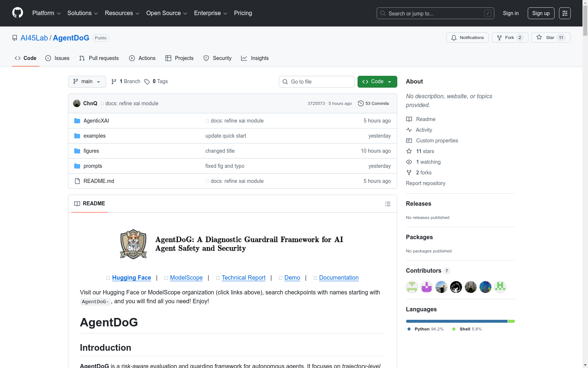
Task: Expand the Solutions menu
Action: point(83,13)
